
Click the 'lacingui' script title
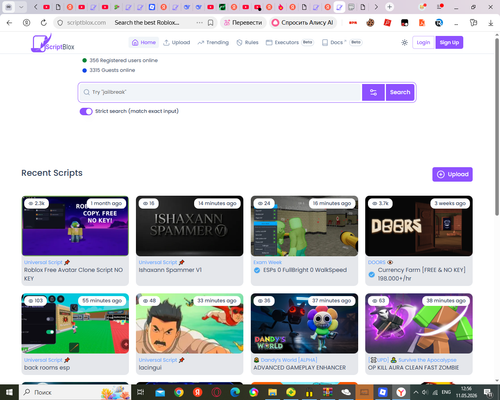coord(150,368)
